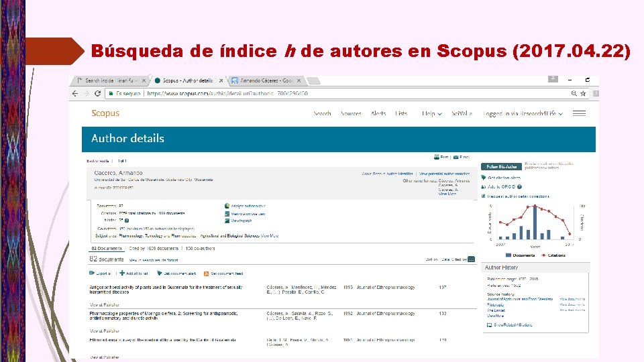Expand the Logged in via Research4Life dropdown
This screenshot has height=362, width=644.
[x=523, y=113]
